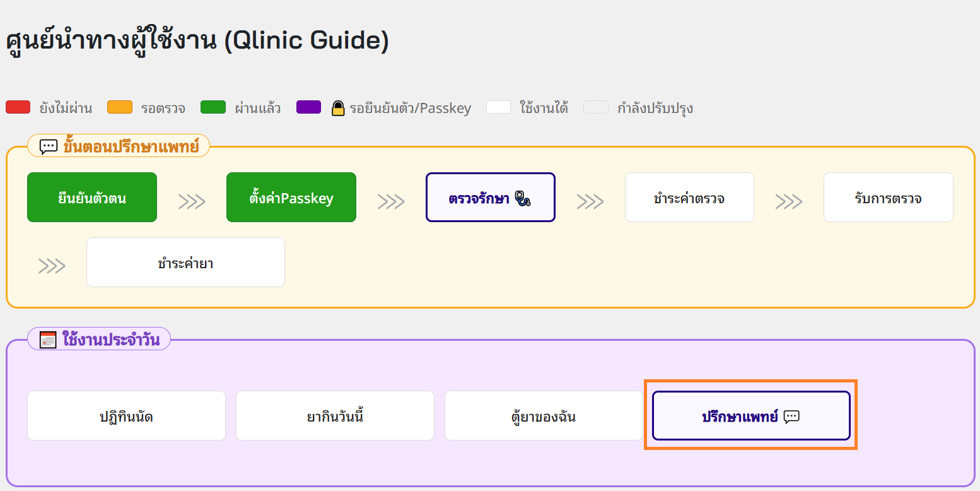Screen dimensions: 980x491
Task: Click the green ผ่านแล้ว legend swatch
Action: click(x=213, y=107)
